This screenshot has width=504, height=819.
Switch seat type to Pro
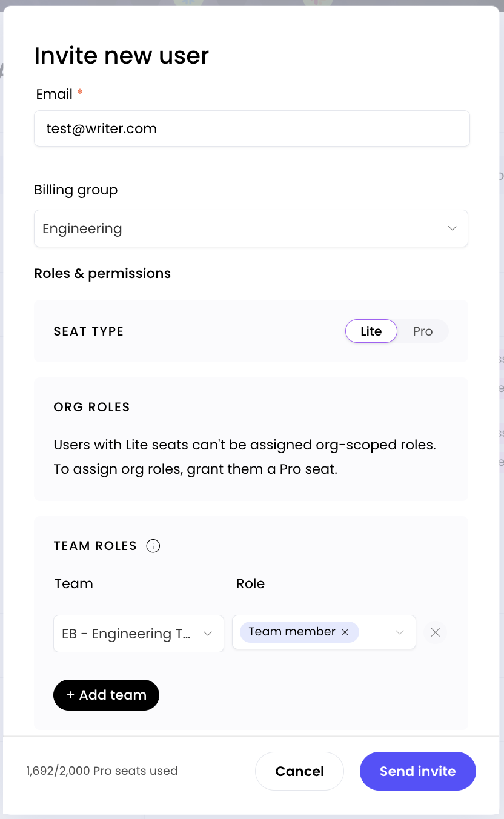423,331
